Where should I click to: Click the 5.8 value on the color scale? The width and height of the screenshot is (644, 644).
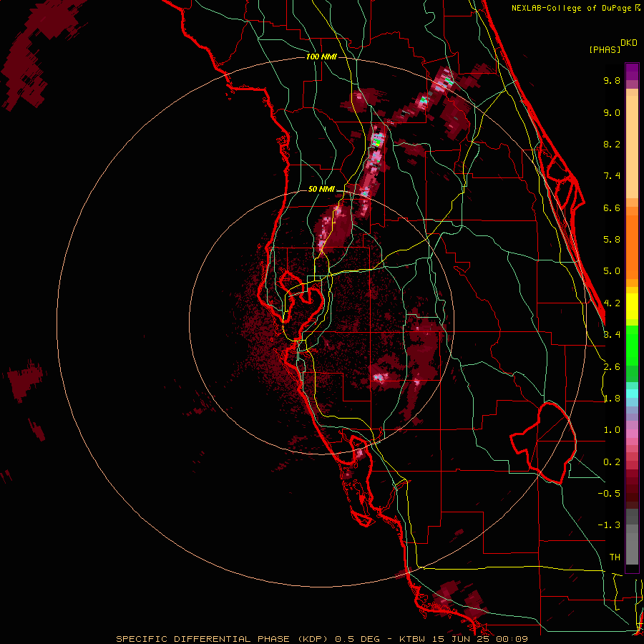[x=612, y=240]
